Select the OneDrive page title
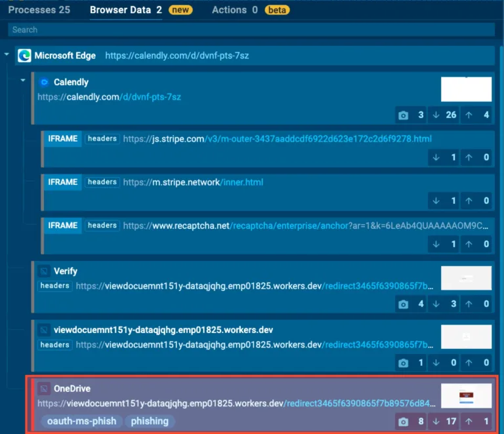The image size is (504, 434). coord(72,388)
